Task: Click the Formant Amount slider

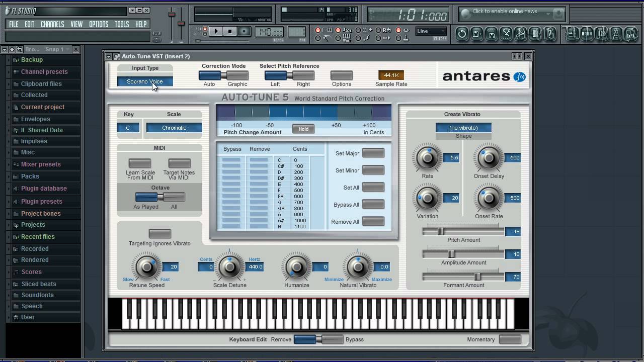Action: 463,277
